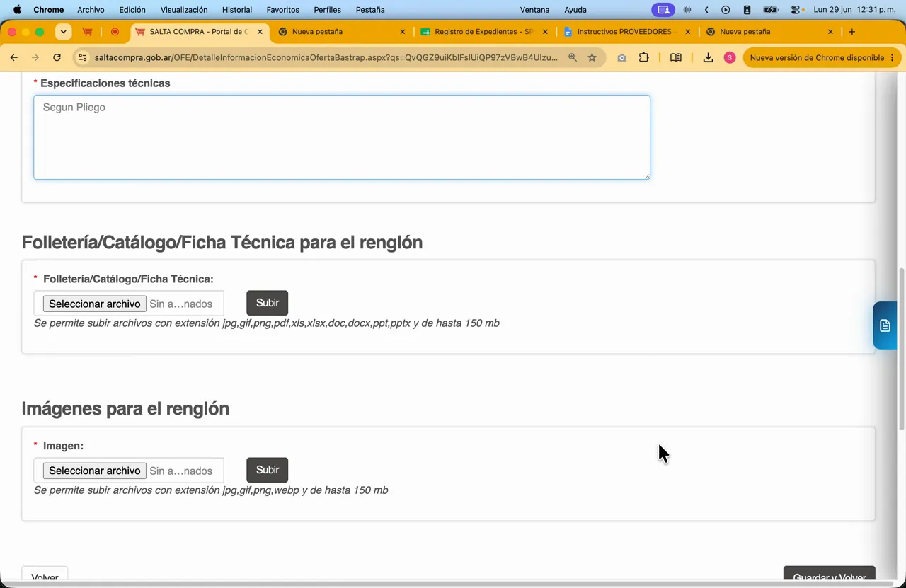906x588 pixels.
Task: Open the Extensions puzzle icon
Action: (644, 57)
